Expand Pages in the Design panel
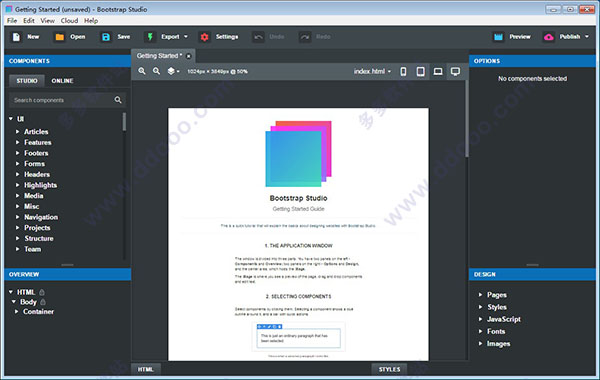The width and height of the screenshot is (600, 380). (480, 295)
